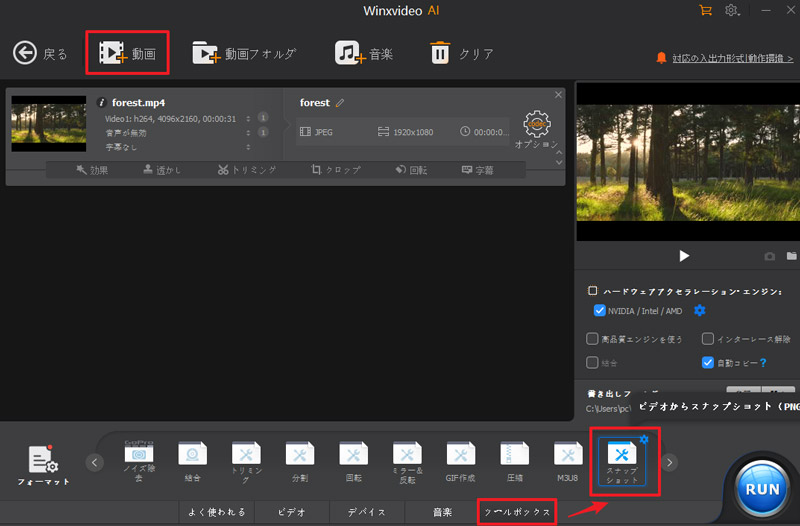Take snapshot with camera icon under preview

769,257
